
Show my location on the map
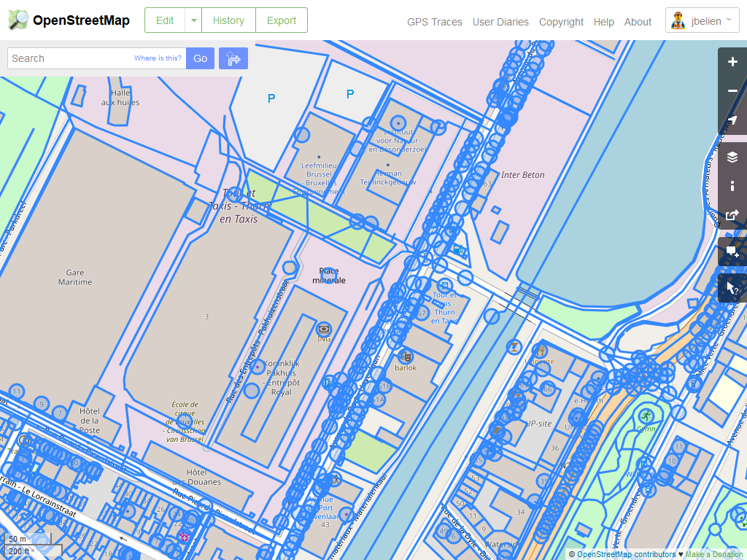[732, 121]
